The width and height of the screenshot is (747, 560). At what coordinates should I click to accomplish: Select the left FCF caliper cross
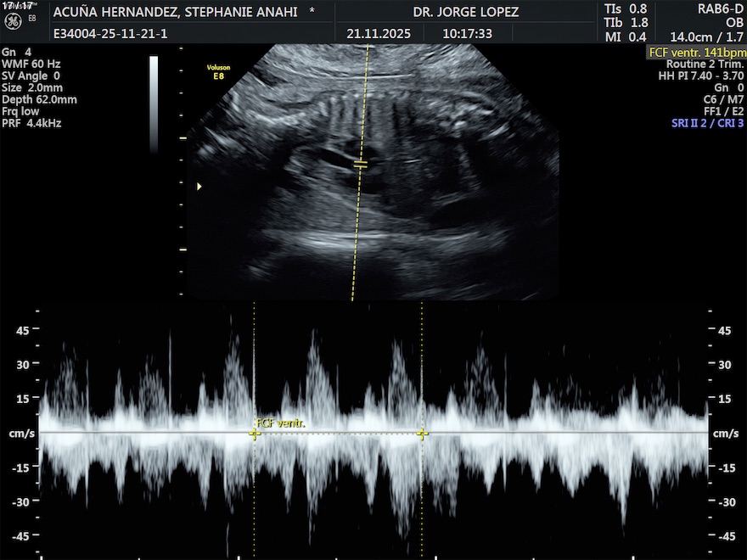pyautogui.click(x=254, y=434)
